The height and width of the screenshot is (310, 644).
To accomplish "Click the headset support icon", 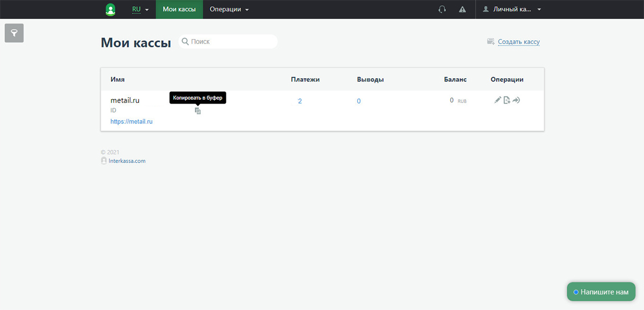I will (442, 9).
